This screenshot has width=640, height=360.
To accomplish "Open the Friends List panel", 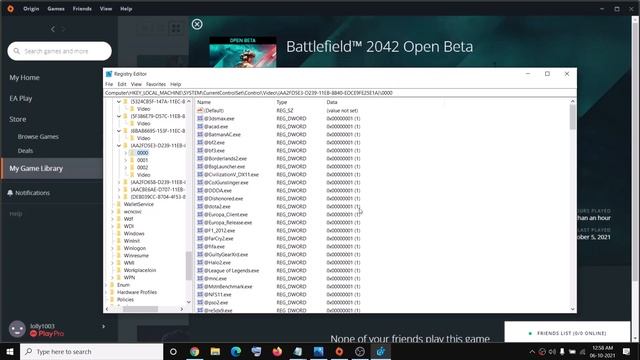I will 567,333.
